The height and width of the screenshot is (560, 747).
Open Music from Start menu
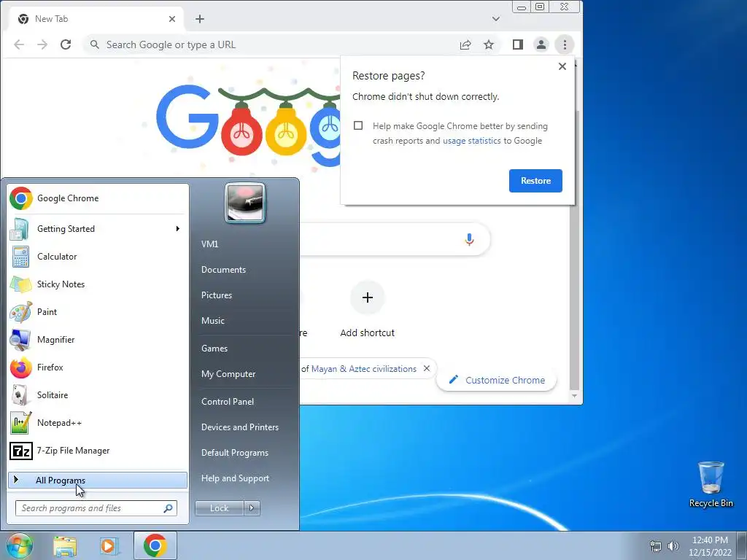(x=213, y=321)
